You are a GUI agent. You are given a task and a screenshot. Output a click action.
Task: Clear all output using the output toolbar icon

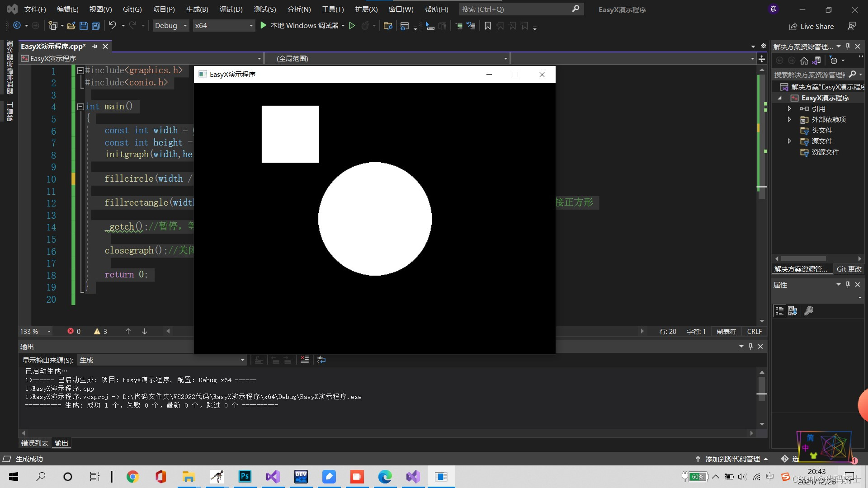pyautogui.click(x=305, y=360)
